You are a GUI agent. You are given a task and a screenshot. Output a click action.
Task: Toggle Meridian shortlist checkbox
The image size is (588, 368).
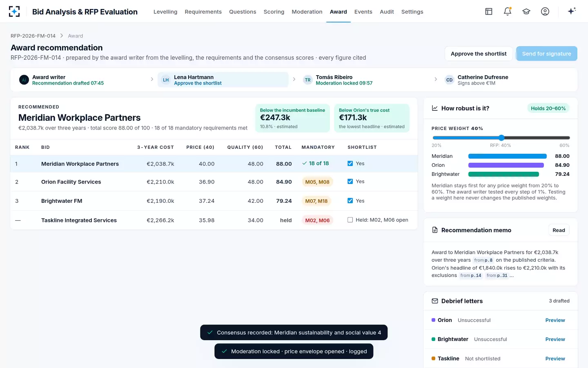[x=350, y=163]
